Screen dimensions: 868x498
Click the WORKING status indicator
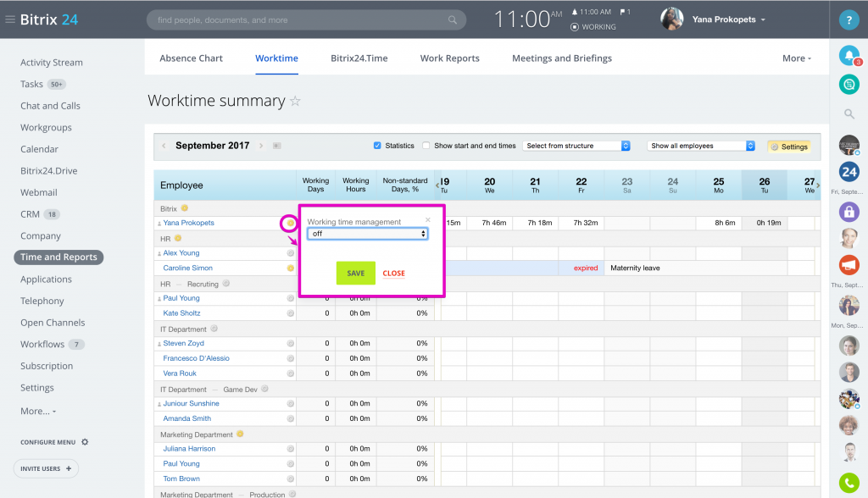(x=593, y=26)
